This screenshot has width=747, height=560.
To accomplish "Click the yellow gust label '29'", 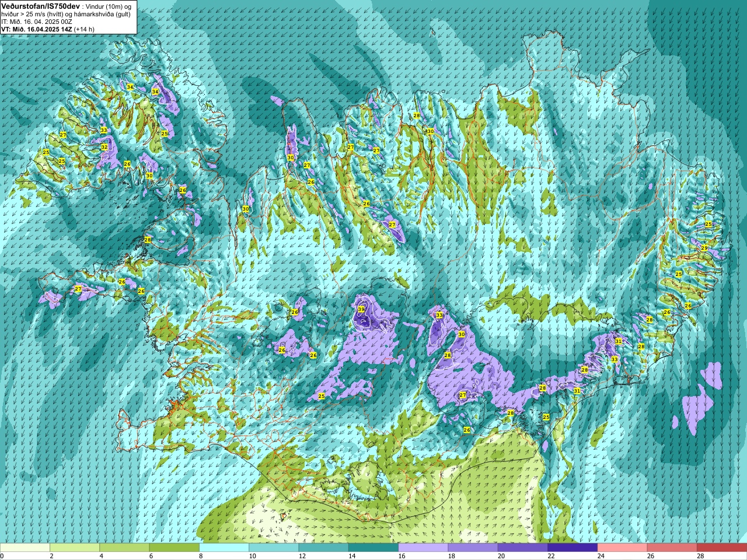I will (x=704, y=249).
